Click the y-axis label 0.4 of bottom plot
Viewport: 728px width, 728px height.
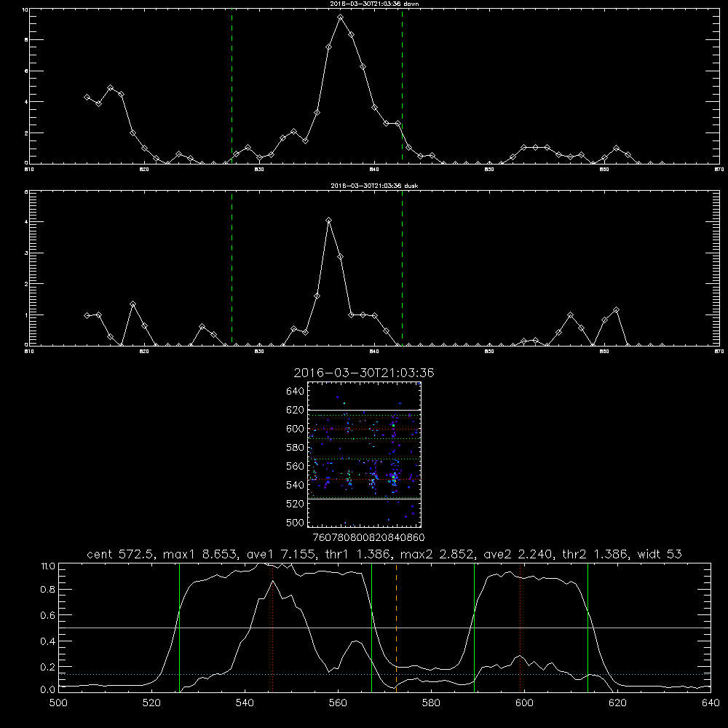tap(48, 641)
